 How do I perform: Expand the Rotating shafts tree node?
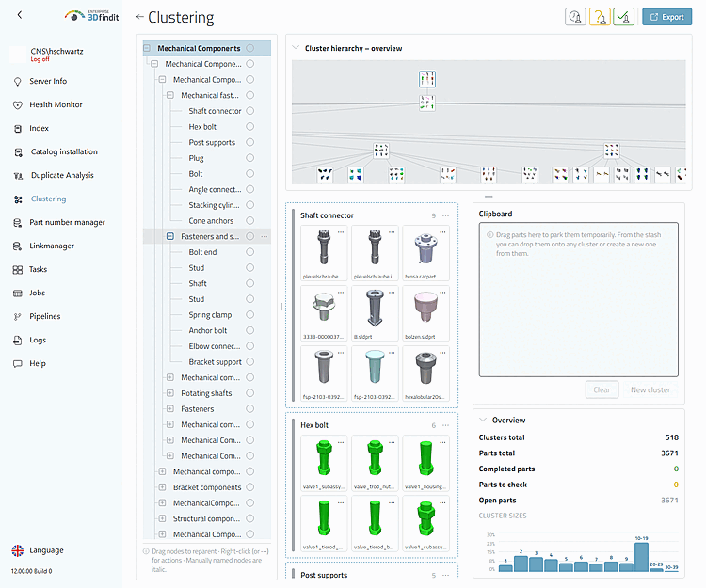click(x=170, y=393)
